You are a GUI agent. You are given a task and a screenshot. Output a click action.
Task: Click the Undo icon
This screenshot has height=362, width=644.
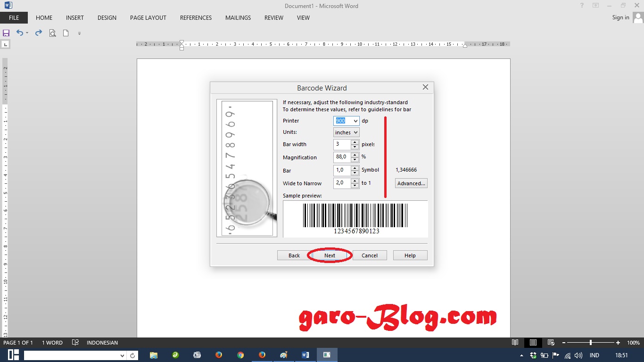point(20,33)
